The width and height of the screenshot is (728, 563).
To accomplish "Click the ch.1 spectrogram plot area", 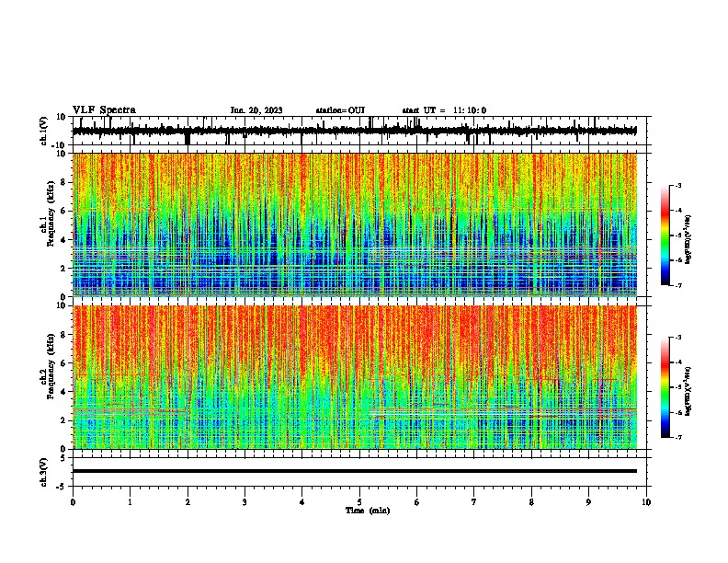I will click(355, 224).
